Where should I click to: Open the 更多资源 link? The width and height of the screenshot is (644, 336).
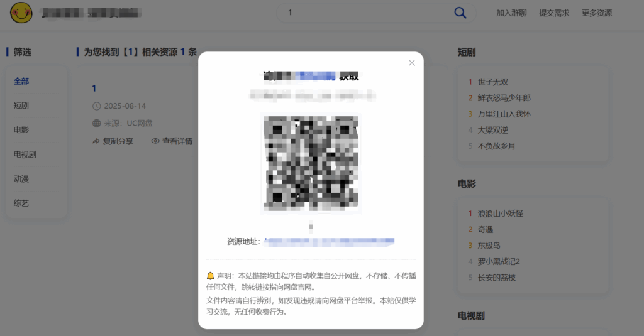(597, 13)
